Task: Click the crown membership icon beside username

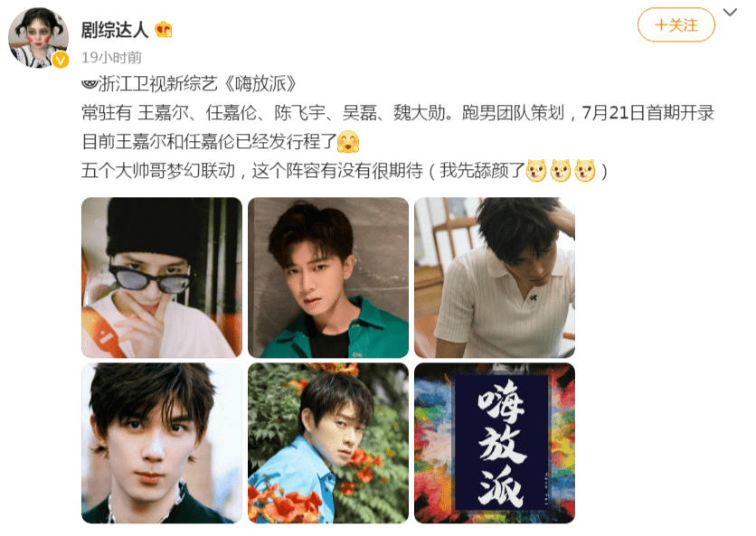Action: tap(164, 30)
